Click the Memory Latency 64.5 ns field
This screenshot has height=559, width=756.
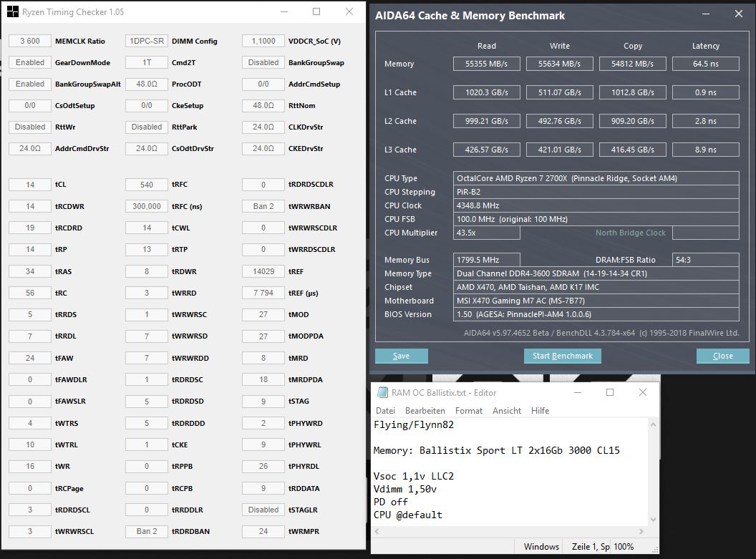tap(705, 64)
